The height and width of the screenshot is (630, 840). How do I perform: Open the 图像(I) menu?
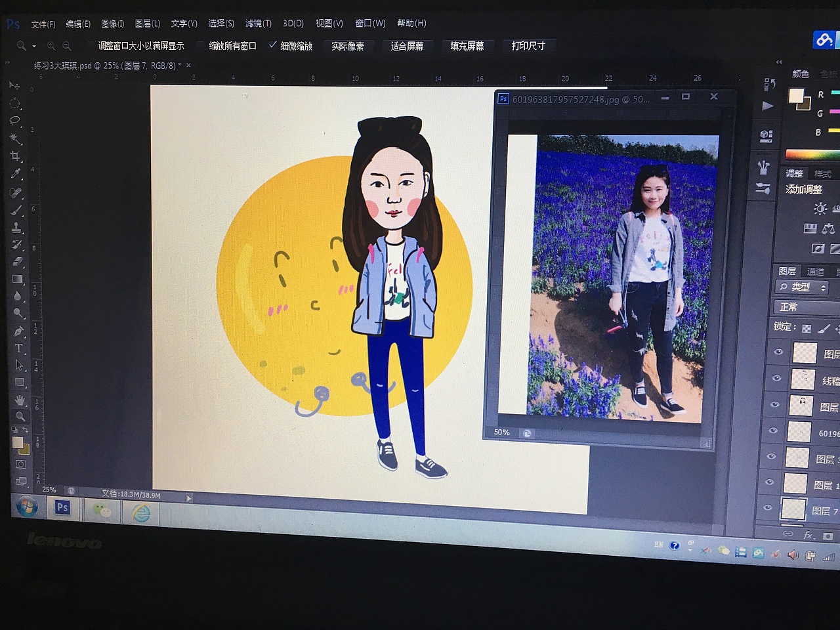tap(113, 24)
